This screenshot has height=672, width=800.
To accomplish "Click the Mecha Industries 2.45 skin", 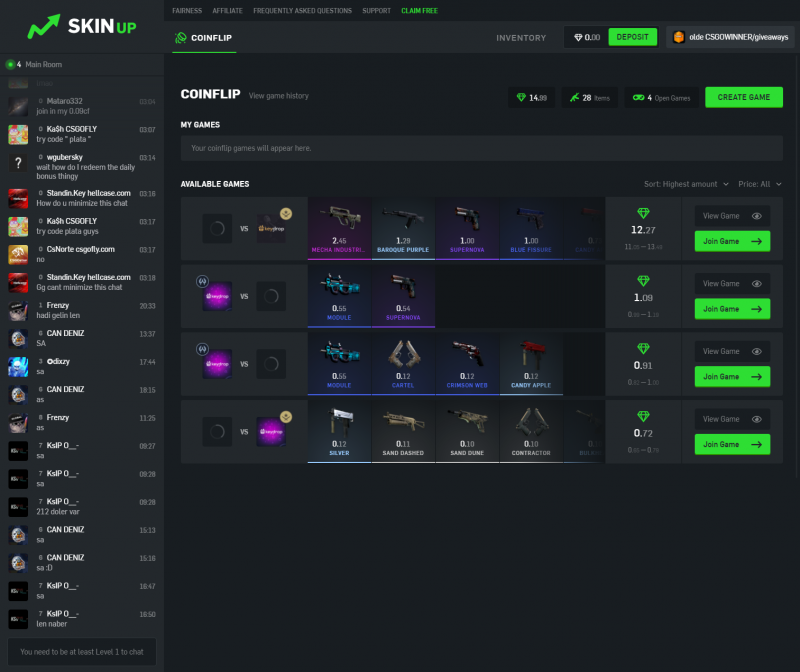I will (339, 229).
